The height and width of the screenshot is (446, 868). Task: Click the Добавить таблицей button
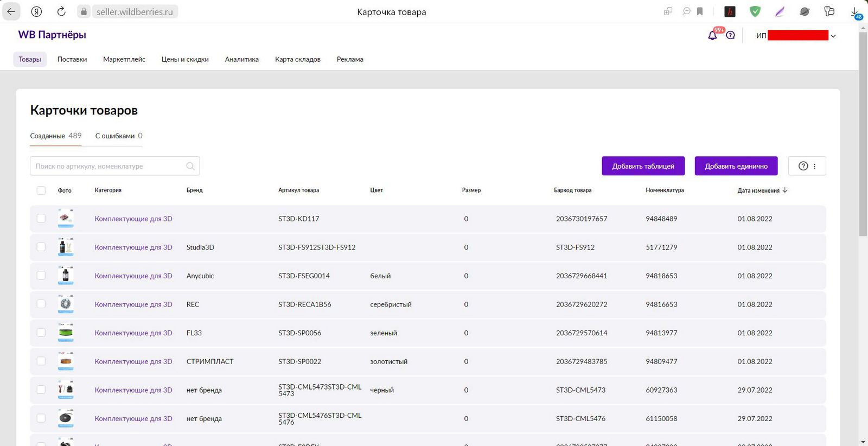643,166
